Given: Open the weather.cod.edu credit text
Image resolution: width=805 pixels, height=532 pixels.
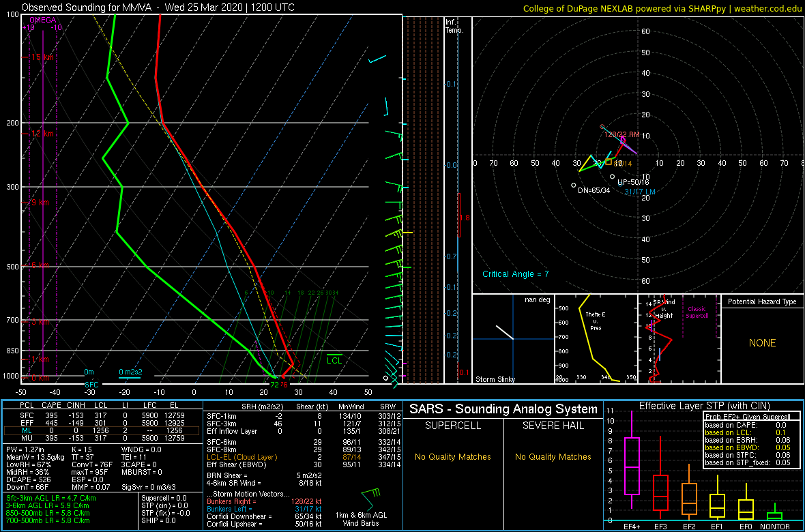Looking at the screenshot, I should click(662, 8).
